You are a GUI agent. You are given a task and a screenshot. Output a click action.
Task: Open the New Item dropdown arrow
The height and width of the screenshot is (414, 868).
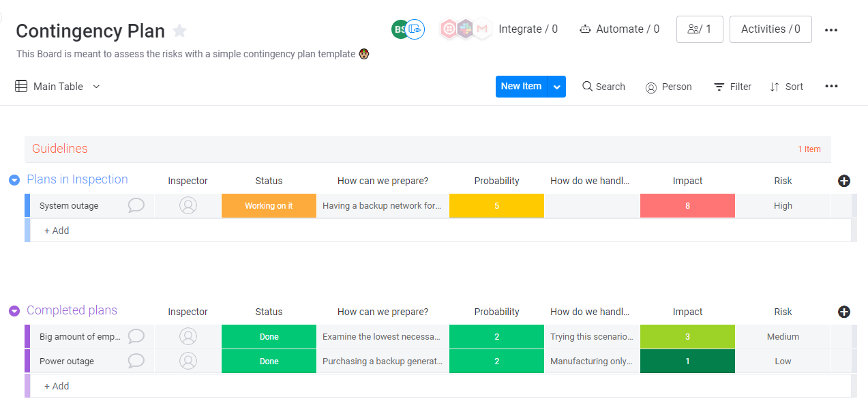pos(557,87)
